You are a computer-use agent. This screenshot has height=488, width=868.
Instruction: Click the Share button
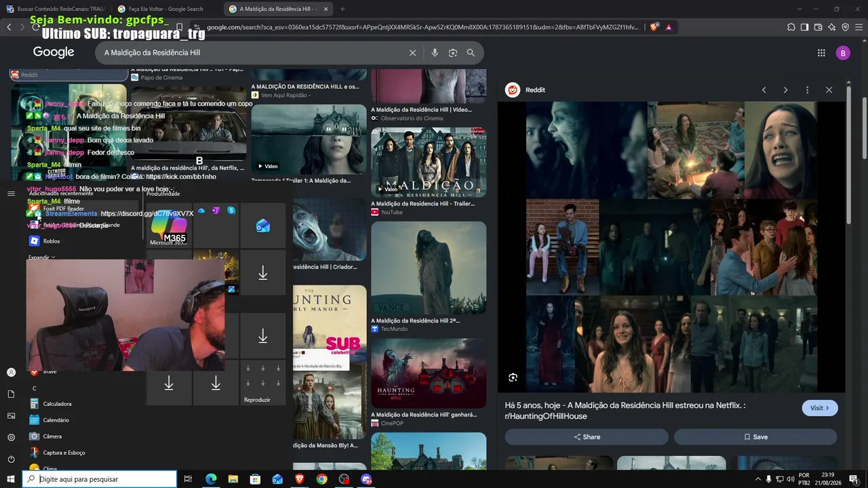click(587, 437)
